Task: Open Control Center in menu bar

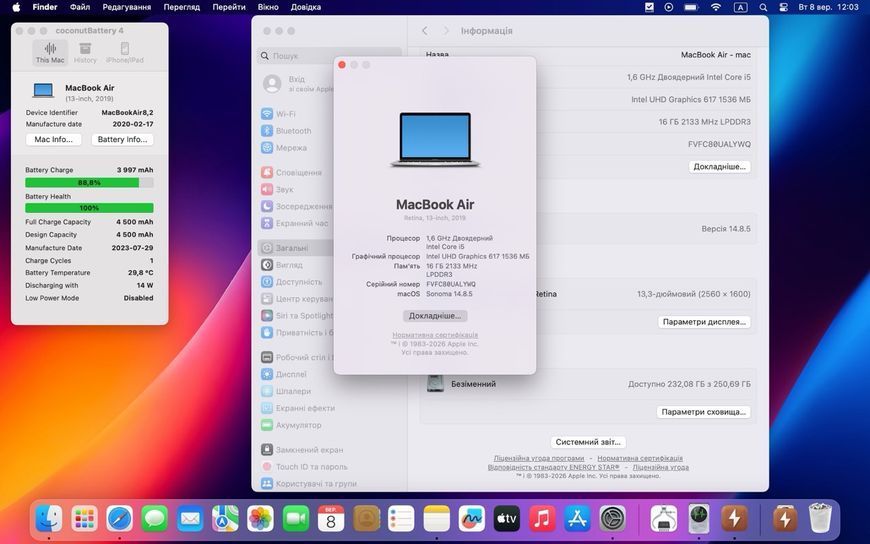Action: tap(783, 7)
